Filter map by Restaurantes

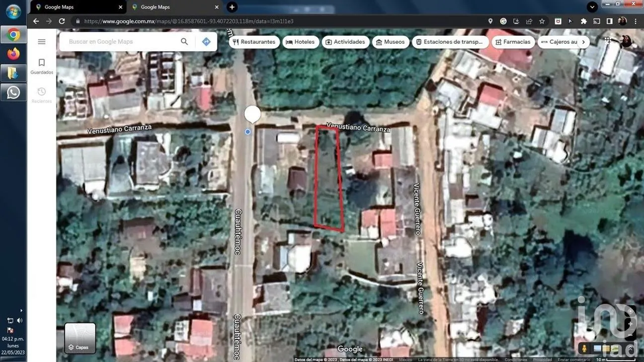[x=254, y=42]
